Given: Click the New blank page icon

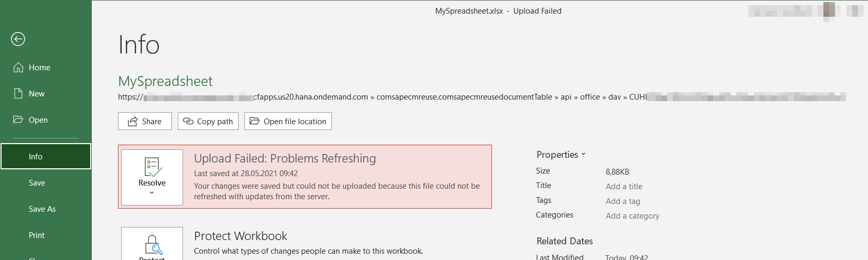Looking at the screenshot, I should (18, 93).
